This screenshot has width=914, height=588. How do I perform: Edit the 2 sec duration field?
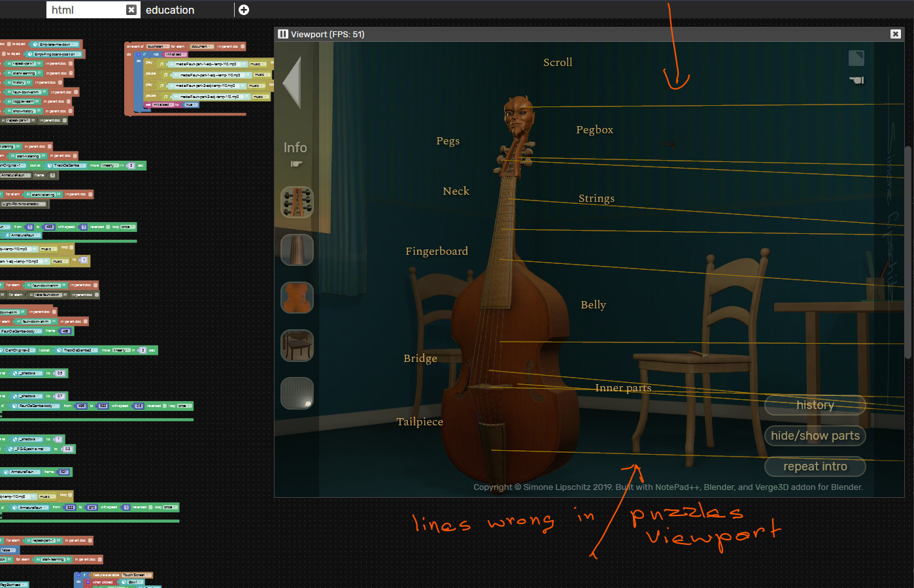point(131,165)
